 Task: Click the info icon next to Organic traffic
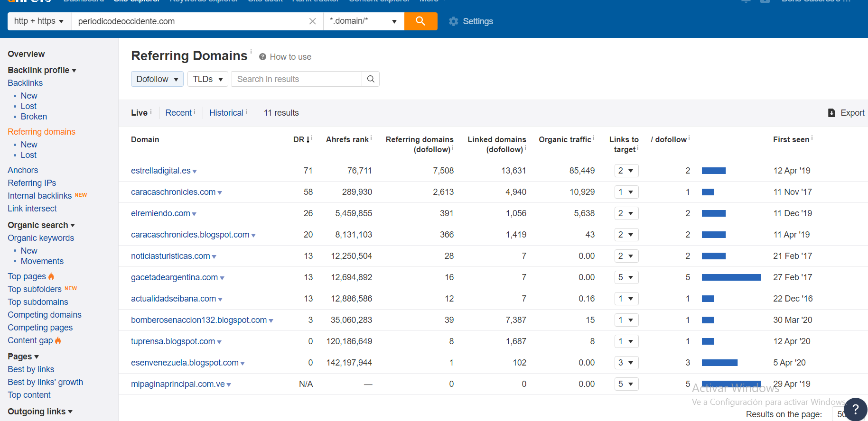pos(594,138)
